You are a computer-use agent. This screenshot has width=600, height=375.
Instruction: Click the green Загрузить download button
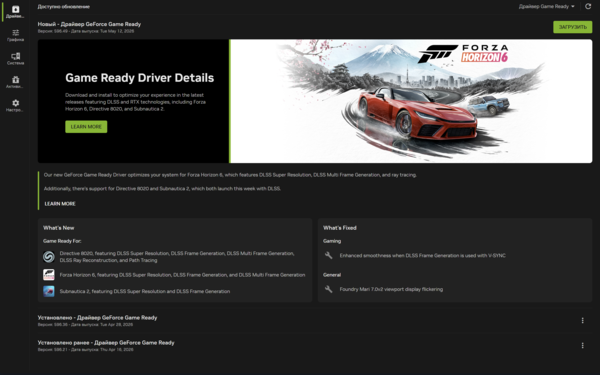coord(572,27)
